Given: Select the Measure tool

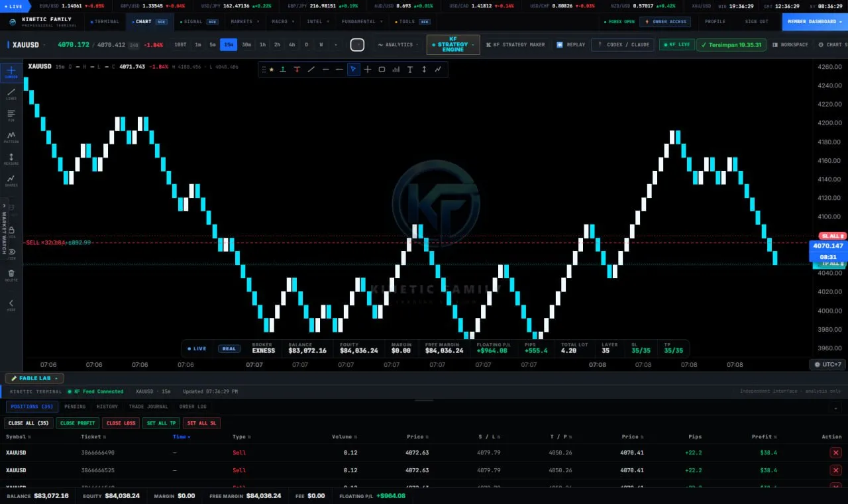Looking at the screenshot, I should [x=11, y=160].
